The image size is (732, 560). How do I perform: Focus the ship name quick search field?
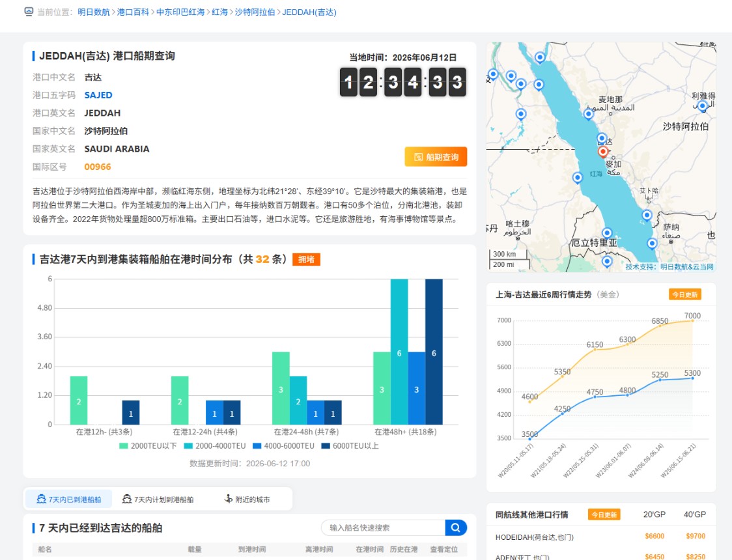(x=384, y=528)
